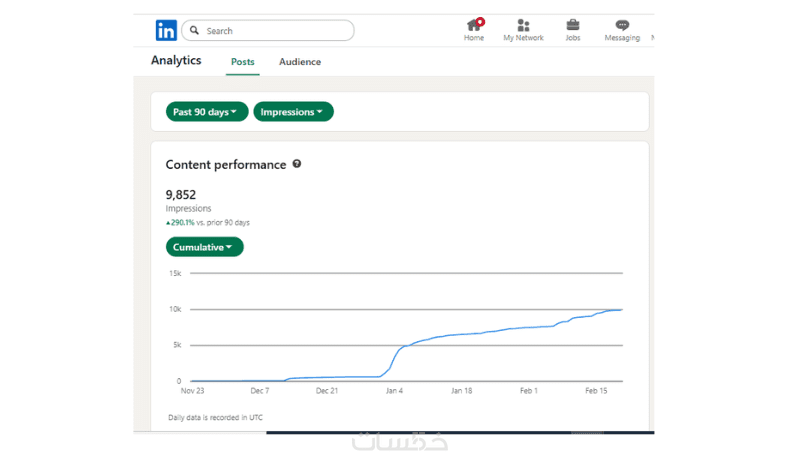Screen dimensions: 800x460
Task: Switch to the Posts tab
Action: click(243, 62)
